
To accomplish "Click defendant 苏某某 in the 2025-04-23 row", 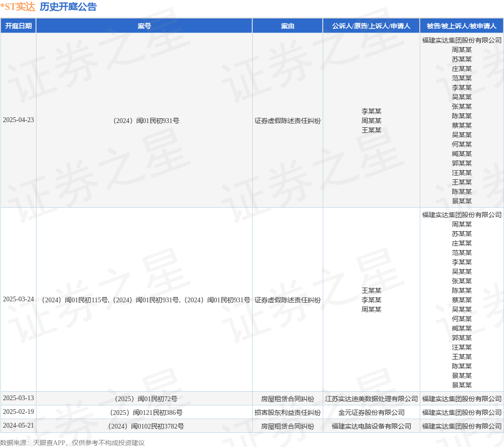I will [x=461, y=59].
